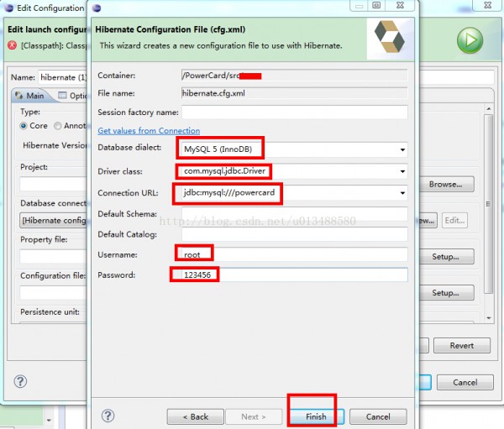This screenshot has height=429, width=504.
Task: Click Browse button in Edit Configuration window
Action: click(445, 184)
